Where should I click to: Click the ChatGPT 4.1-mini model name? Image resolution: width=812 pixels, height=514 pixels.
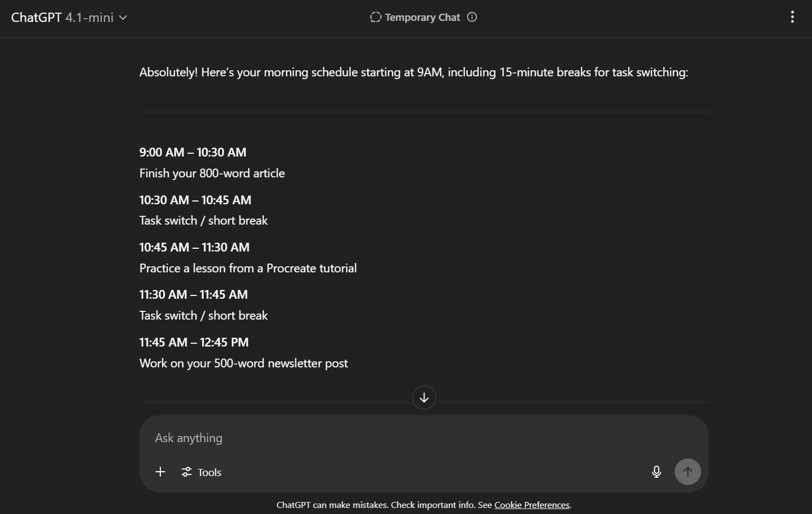click(x=62, y=18)
